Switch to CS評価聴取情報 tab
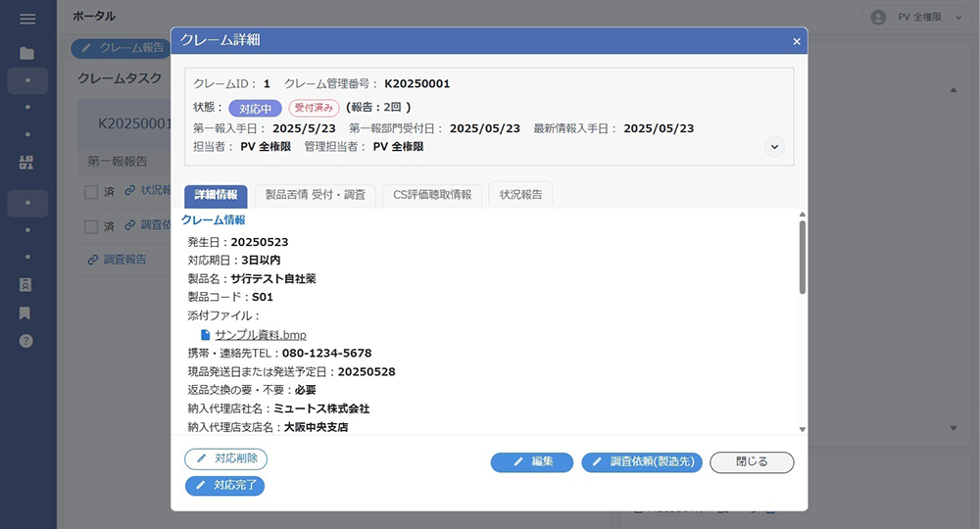The image size is (980, 529). coord(432,195)
